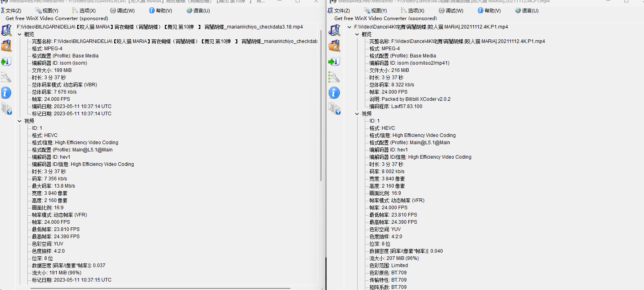Click right window's Get free WinX sponsored link
The width and height of the screenshot is (644, 290).
coord(385,18)
